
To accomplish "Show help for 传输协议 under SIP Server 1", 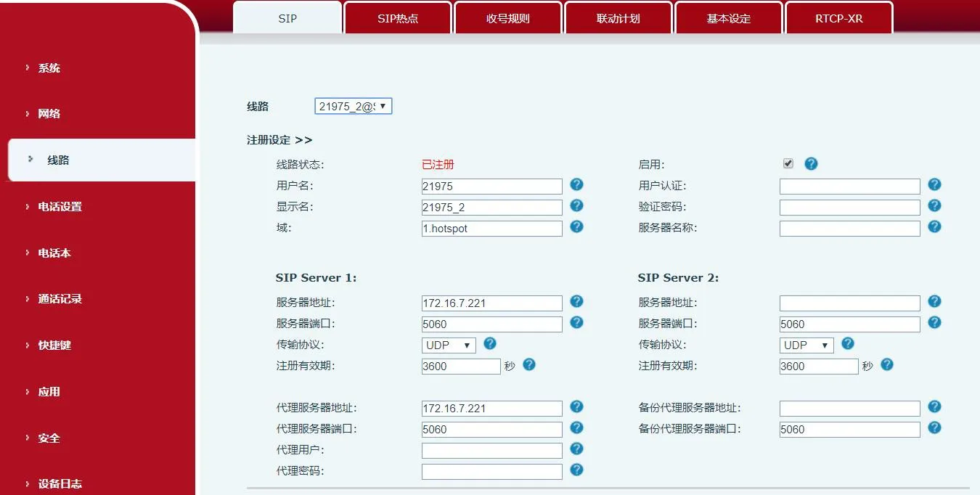I will pyautogui.click(x=490, y=344).
